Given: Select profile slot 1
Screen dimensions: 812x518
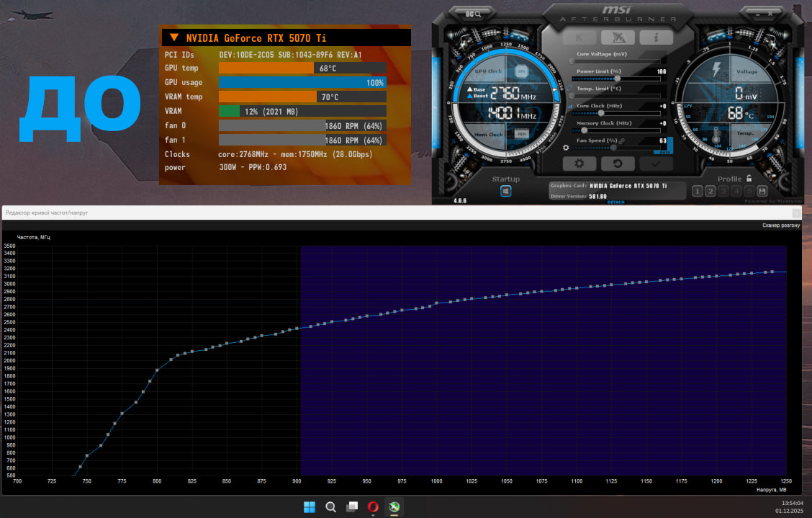Looking at the screenshot, I should 697,191.
